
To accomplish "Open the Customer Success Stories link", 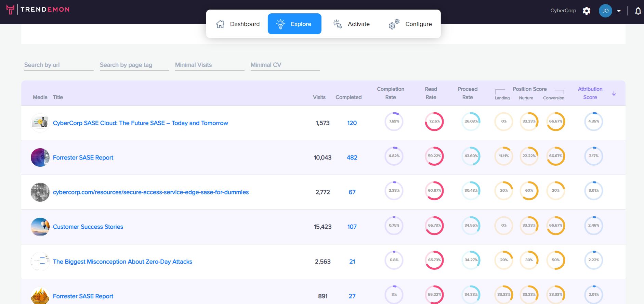I will tap(88, 227).
